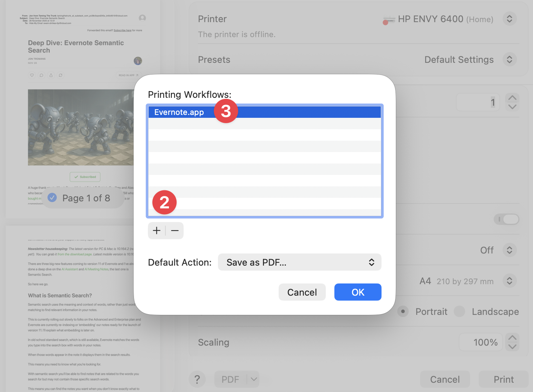The image size is (533, 392).
Task: Open the Default Action Save as PDF dropdown
Action: (x=299, y=262)
